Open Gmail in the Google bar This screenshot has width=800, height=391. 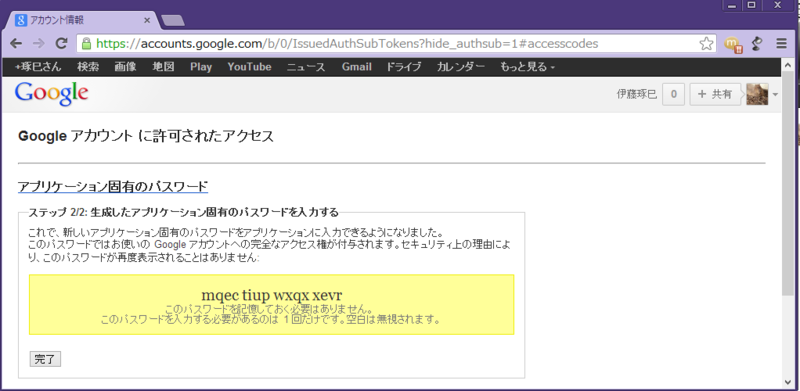pyautogui.click(x=357, y=67)
